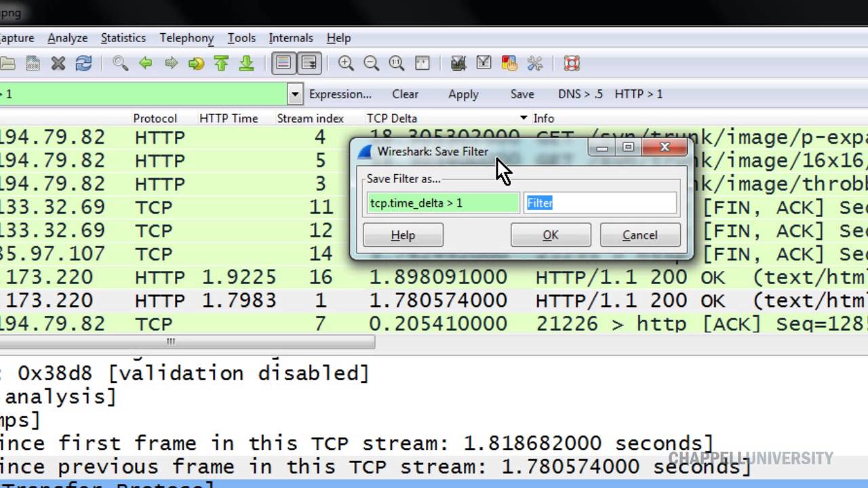Open the capture filters icon
The width and height of the screenshot is (868, 488).
coord(458,64)
